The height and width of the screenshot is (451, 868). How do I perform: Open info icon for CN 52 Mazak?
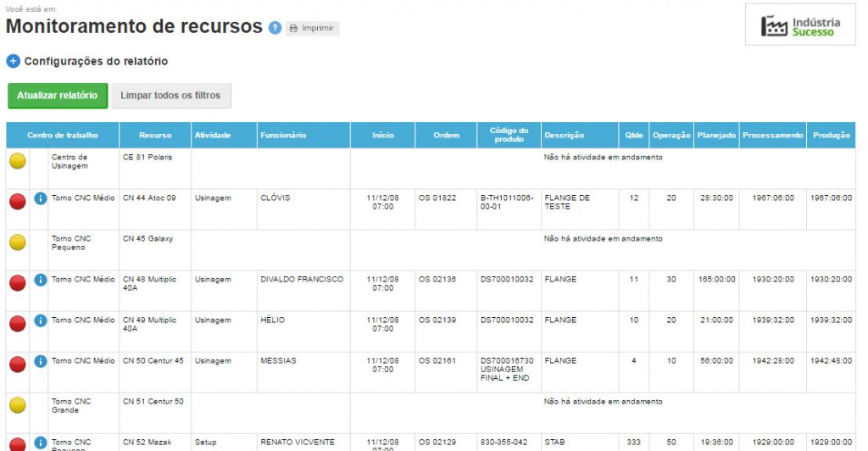point(40,443)
